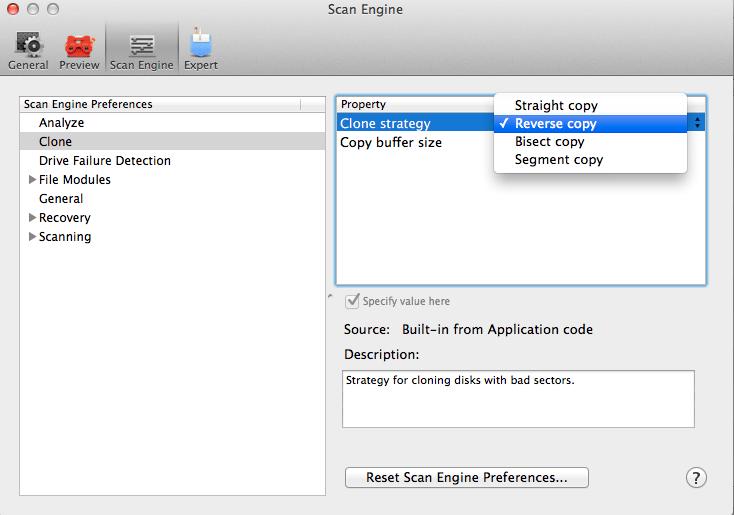Expand the Recovery tree item
Image resolution: width=734 pixels, height=515 pixels.
(33, 218)
